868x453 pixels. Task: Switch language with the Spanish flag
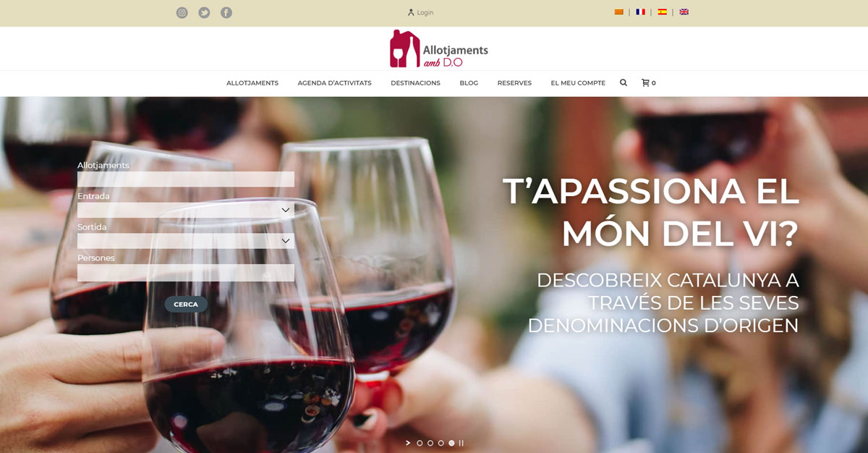pyautogui.click(x=663, y=12)
